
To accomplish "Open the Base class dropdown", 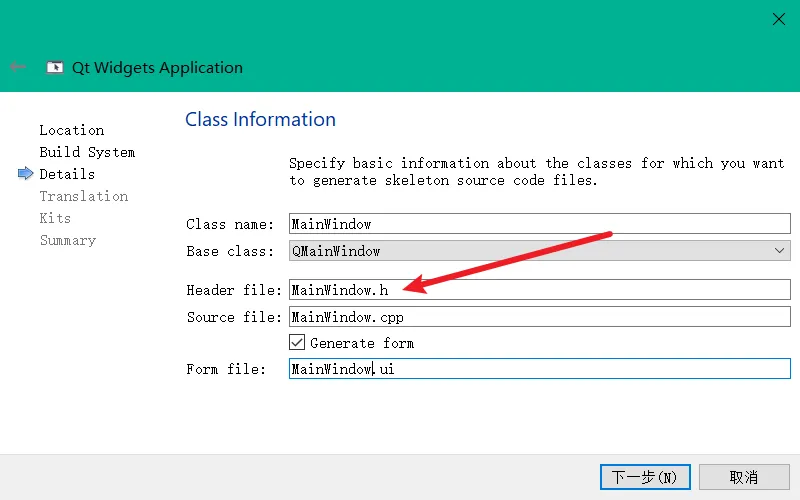I will coord(539,251).
